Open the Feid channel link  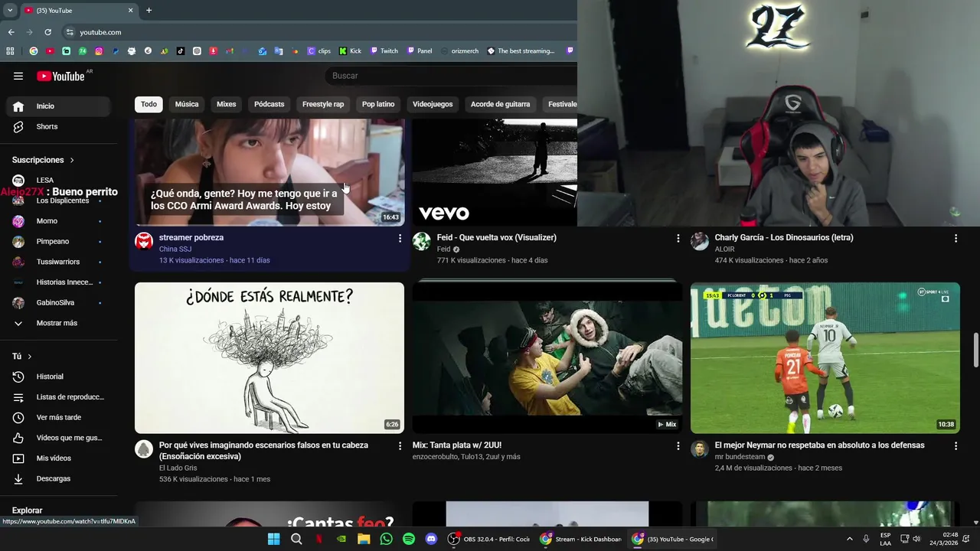click(x=444, y=249)
